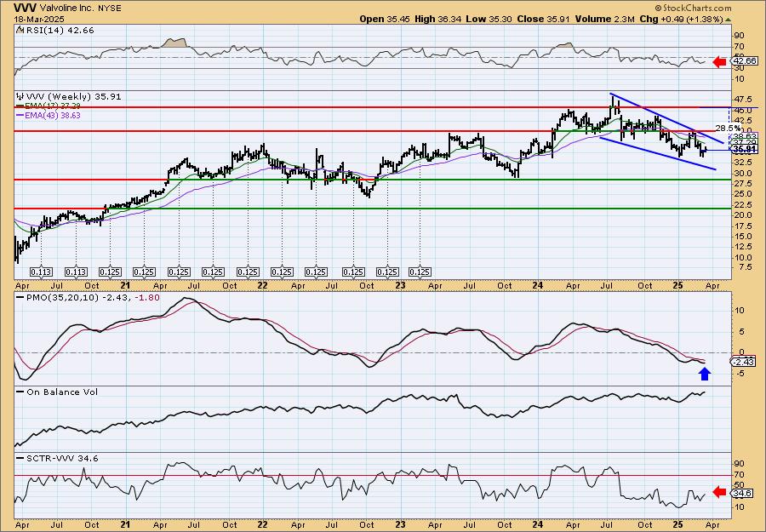
Task: Click the EMA(43) 38.63 legend text
Action: pos(53,116)
